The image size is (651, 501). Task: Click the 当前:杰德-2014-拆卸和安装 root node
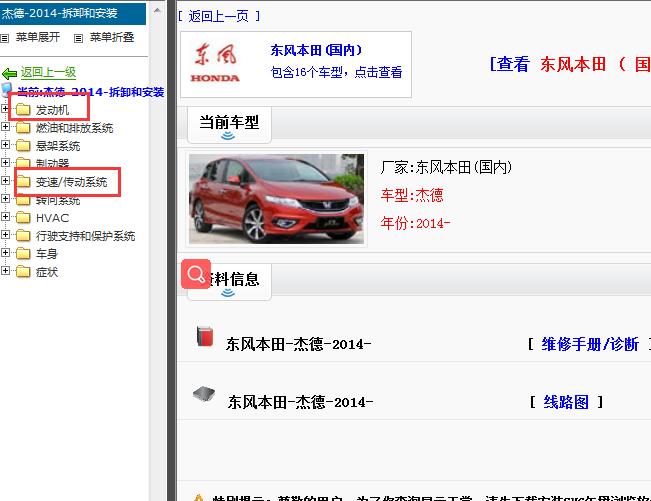[91, 92]
